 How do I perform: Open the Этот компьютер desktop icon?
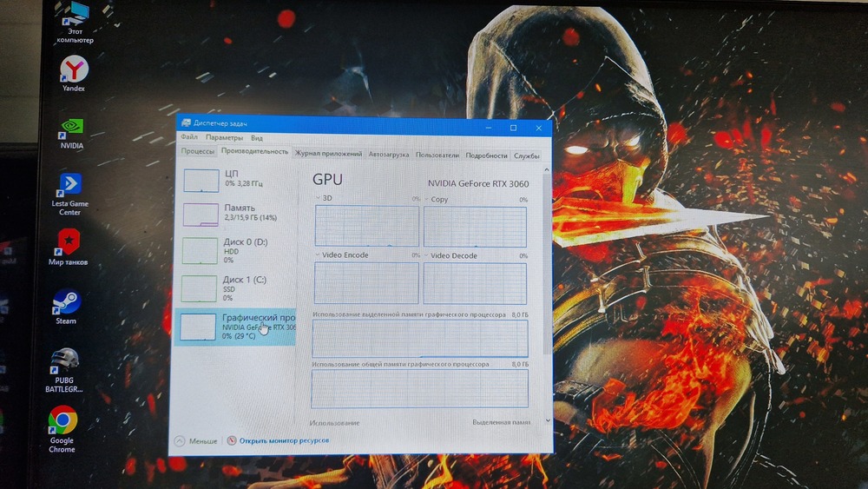point(76,23)
